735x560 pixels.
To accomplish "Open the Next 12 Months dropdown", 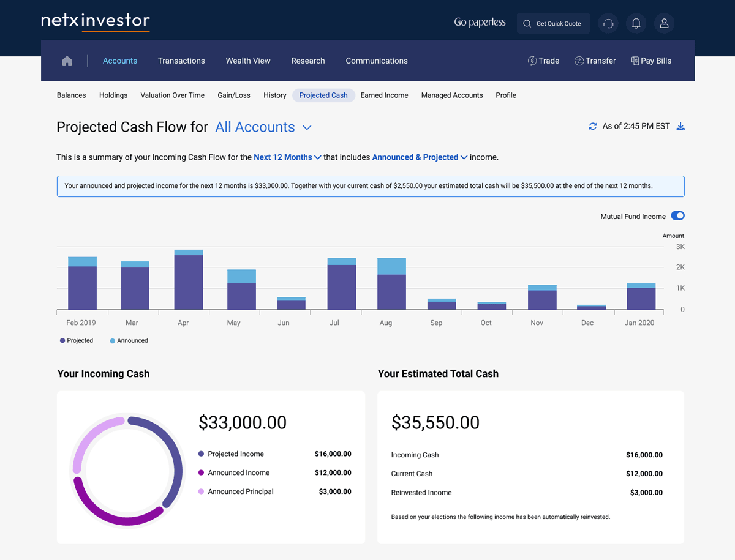I will pyautogui.click(x=287, y=157).
